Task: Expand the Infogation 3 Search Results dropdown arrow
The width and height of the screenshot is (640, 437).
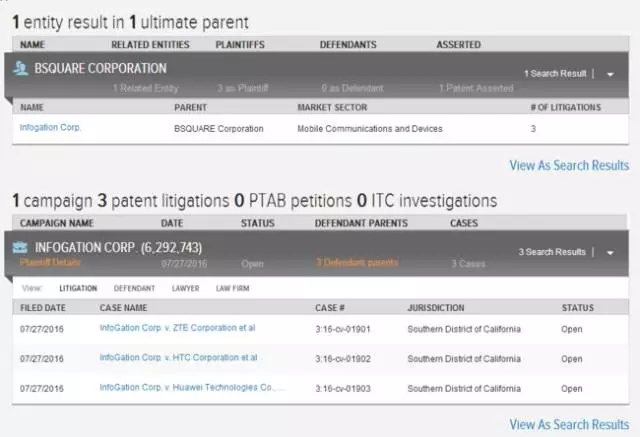Action: 610,252
